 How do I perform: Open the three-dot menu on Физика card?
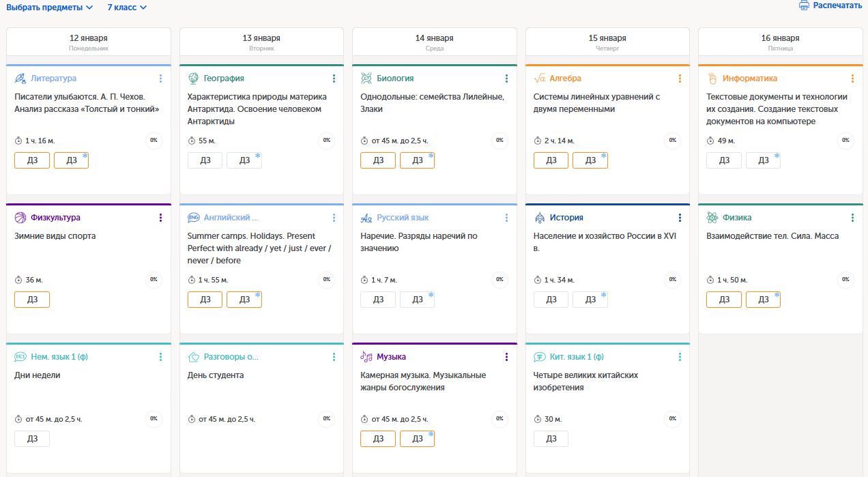coord(852,218)
